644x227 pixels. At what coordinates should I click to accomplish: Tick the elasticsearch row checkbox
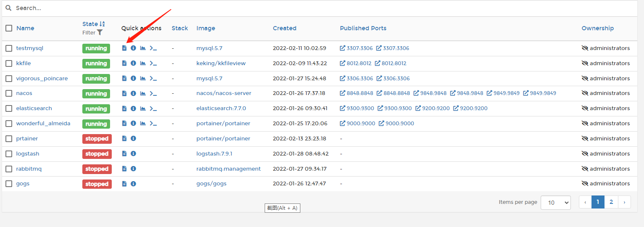pos(9,108)
